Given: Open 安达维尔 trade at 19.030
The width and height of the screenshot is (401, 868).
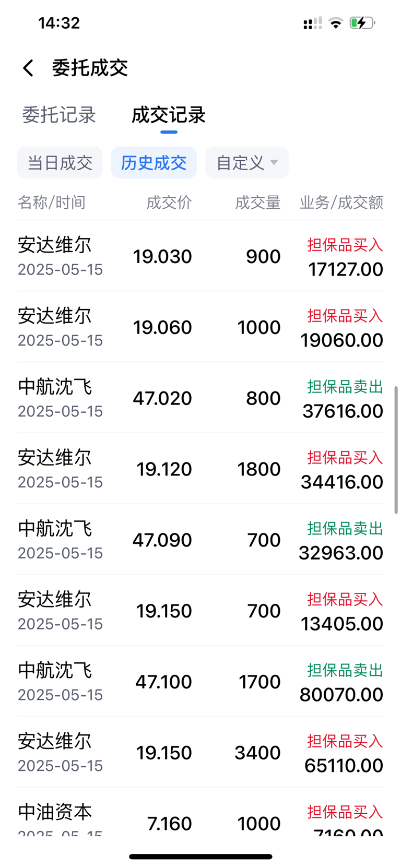Looking at the screenshot, I should pyautogui.click(x=200, y=256).
